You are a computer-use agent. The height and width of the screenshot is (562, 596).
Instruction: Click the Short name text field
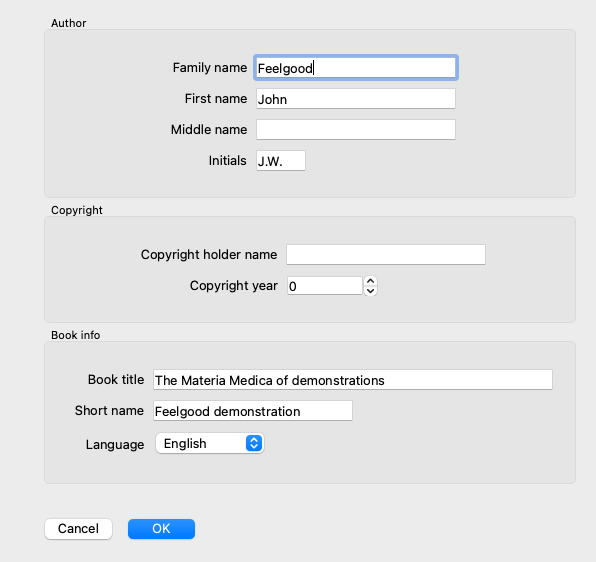(253, 411)
